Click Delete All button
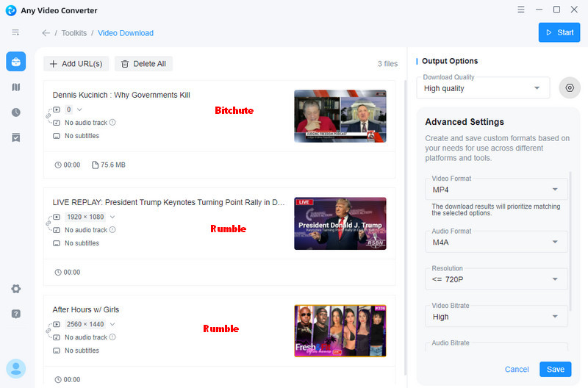This screenshot has width=588, height=388. tap(143, 64)
